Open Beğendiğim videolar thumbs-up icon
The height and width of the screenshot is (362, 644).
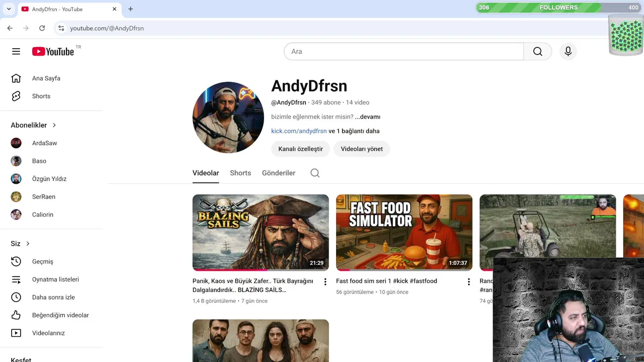click(16, 315)
